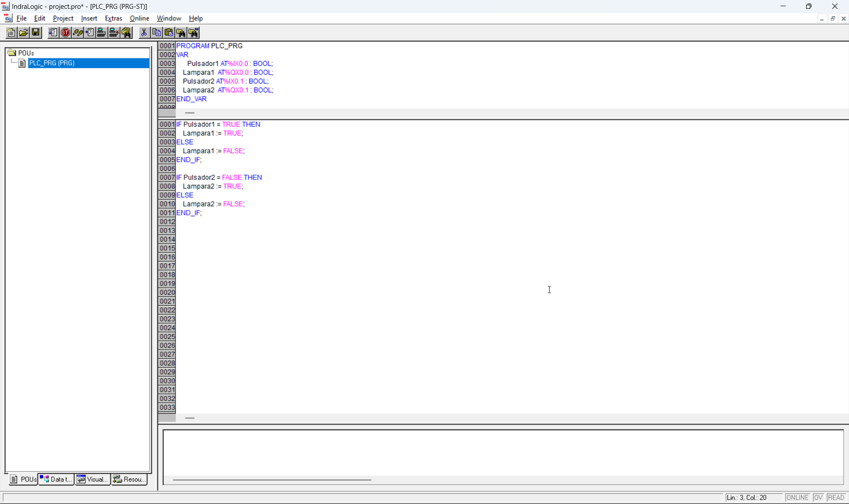The image size is (849, 504).
Task: Click code line IF Pulsador2 = FALSE THEN
Action: (x=219, y=177)
